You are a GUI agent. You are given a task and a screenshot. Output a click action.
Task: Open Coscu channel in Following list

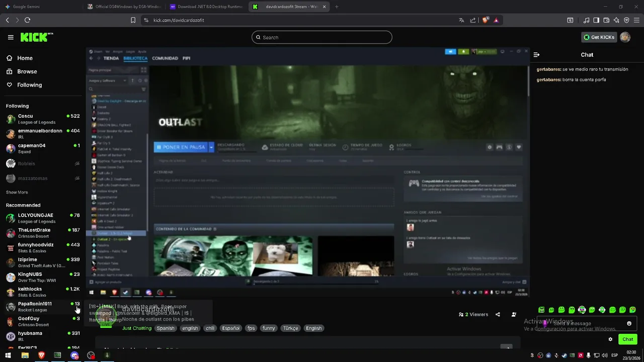pyautogui.click(x=43, y=119)
